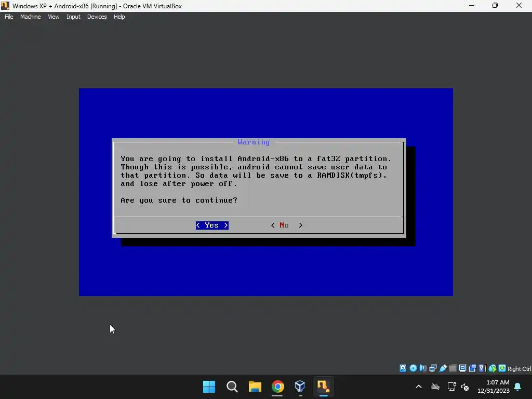Click the Windows Start button
The width and height of the screenshot is (532, 399).
[x=209, y=387]
